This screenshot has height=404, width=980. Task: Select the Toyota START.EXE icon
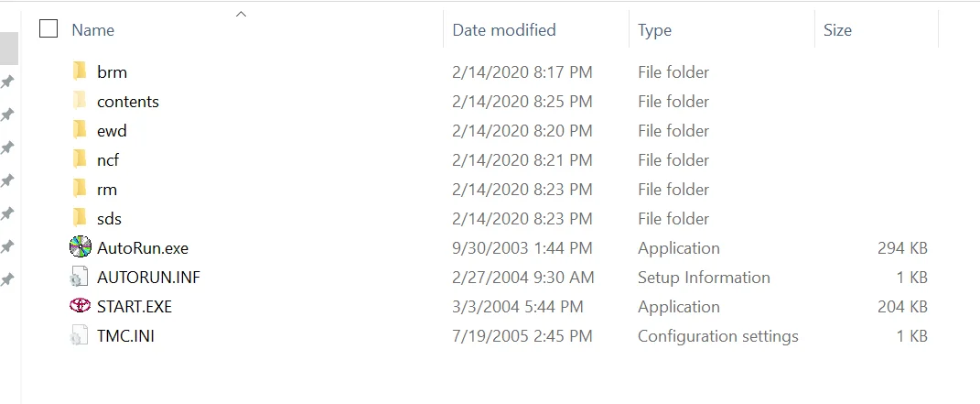[x=80, y=306]
